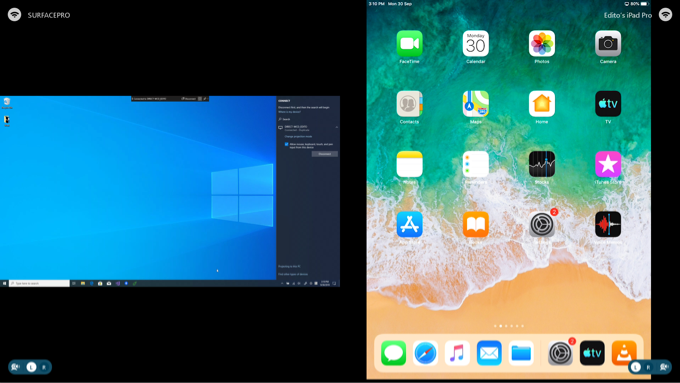Collapse the connected device entry chevron
The height and width of the screenshot is (383, 680).
click(337, 127)
